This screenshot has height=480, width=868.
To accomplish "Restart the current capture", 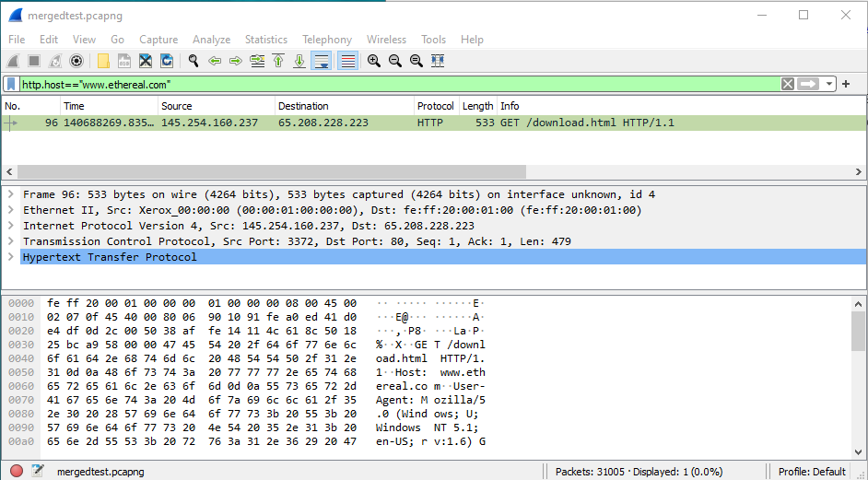I will 54,61.
